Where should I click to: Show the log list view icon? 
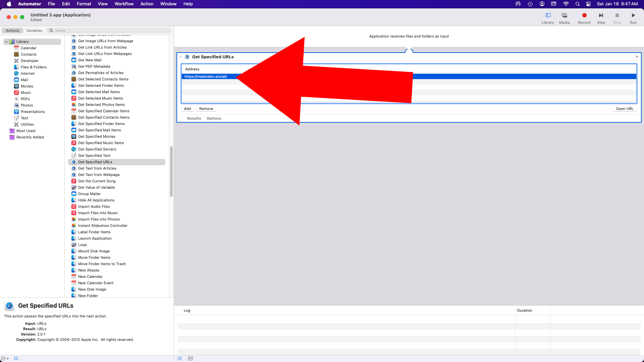pyautogui.click(x=179, y=358)
